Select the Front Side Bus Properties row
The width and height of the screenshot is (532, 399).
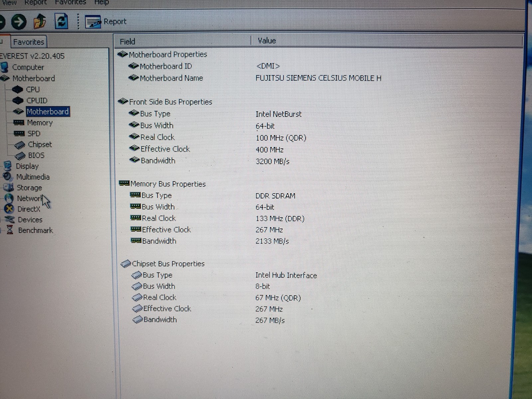165,102
